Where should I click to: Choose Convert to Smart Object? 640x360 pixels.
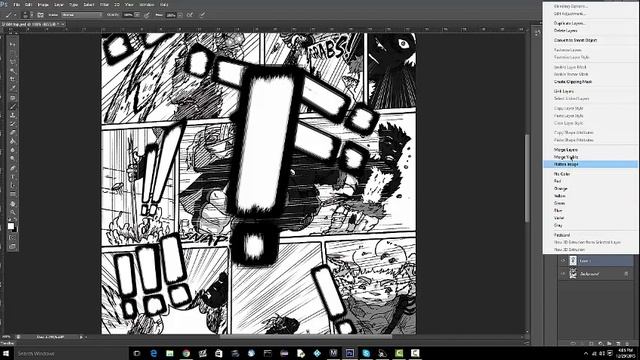(590, 40)
